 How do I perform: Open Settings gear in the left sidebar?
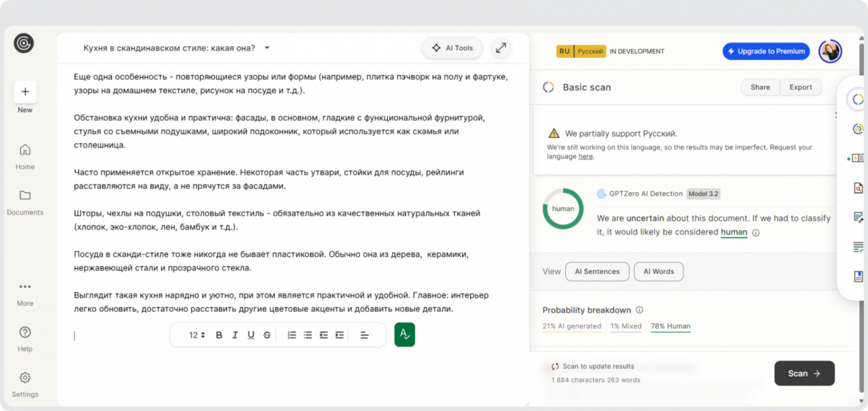(25, 384)
